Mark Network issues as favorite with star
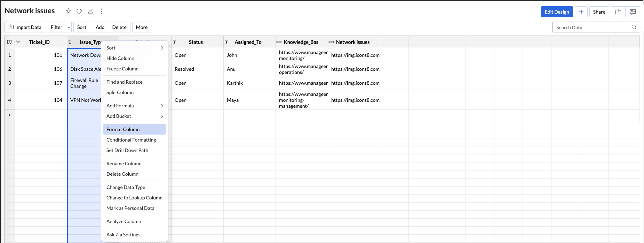 (x=69, y=11)
